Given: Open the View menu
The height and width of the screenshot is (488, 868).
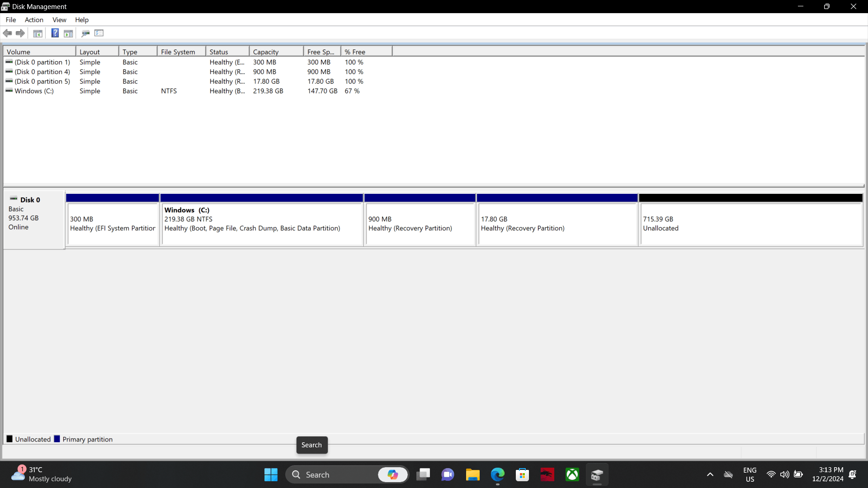Looking at the screenshot, I should pos(59,19).
